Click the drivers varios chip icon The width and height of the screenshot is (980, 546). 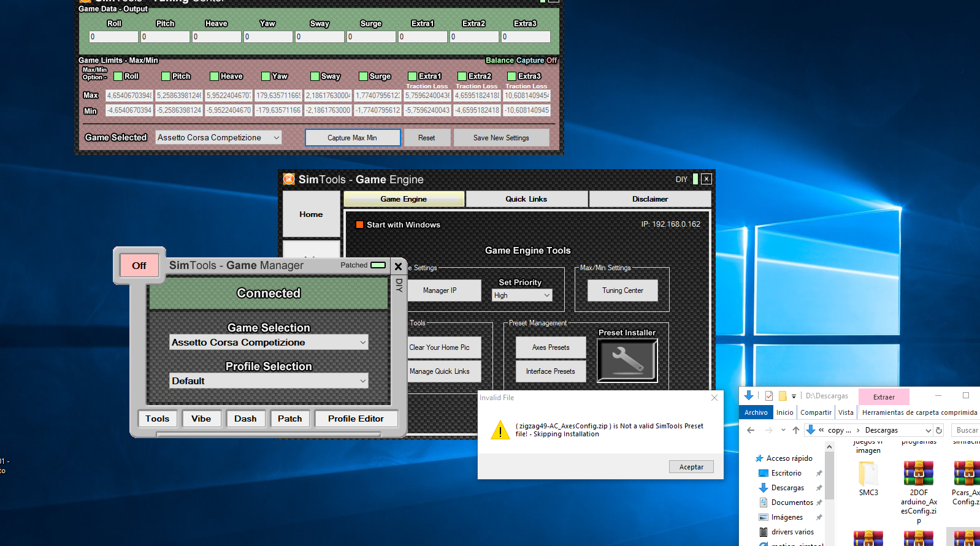764,532
